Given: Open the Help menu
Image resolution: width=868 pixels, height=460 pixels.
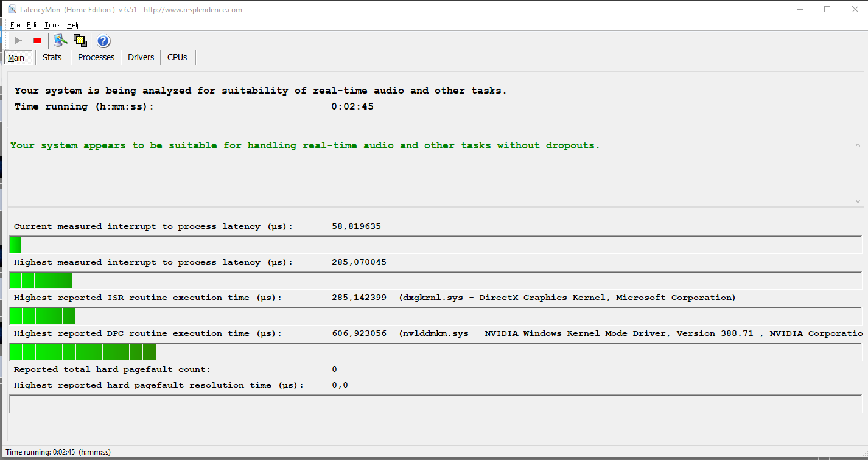Looking at the screenshot, I should click(x=74, y=25).
